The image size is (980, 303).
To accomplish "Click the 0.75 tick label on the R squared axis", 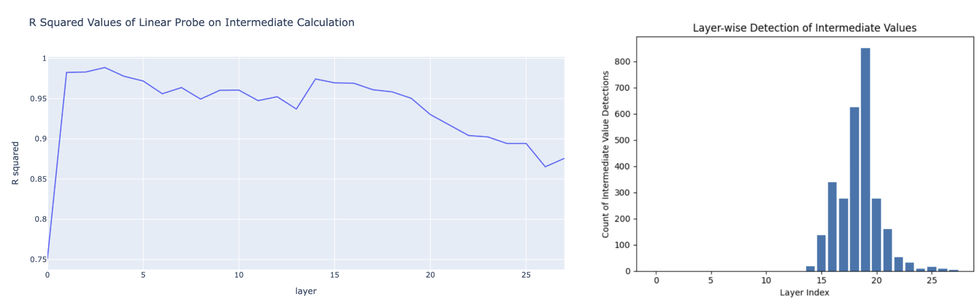I will [38, 260].
